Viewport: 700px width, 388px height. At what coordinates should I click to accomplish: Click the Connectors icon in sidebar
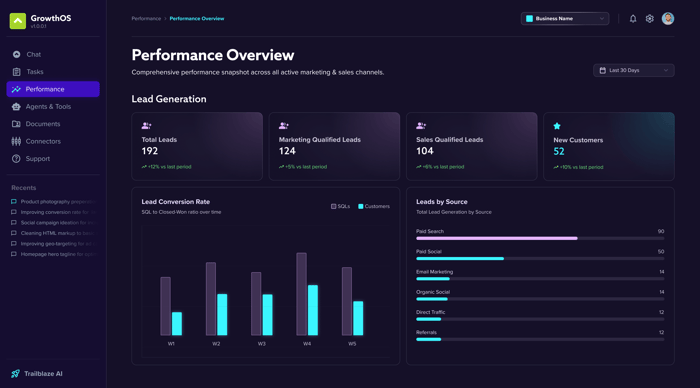point(17,142)
